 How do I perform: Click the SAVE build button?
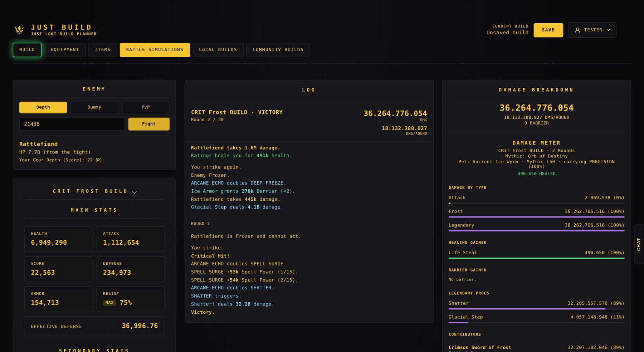coord(548,30)
